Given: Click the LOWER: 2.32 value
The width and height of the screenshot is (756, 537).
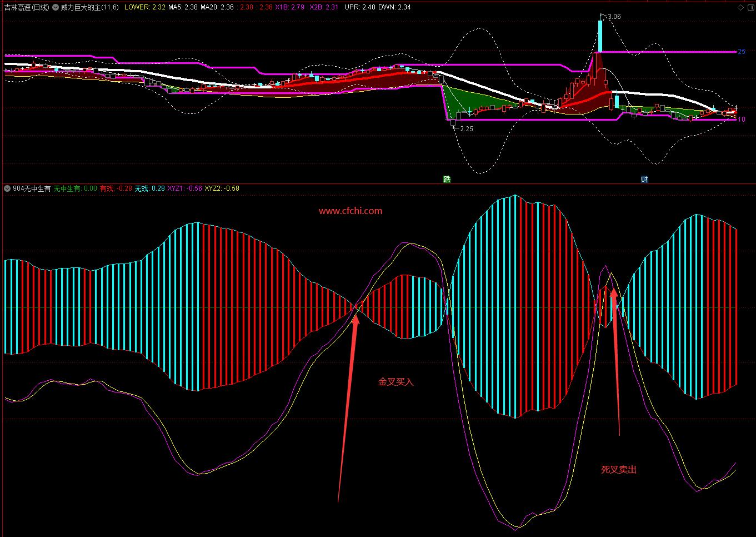Looking at the screenshot, I should [144, 7].
